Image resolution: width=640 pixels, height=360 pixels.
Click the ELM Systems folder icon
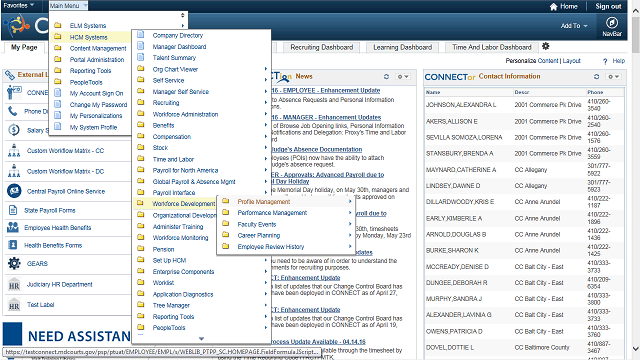coord(58,25)
